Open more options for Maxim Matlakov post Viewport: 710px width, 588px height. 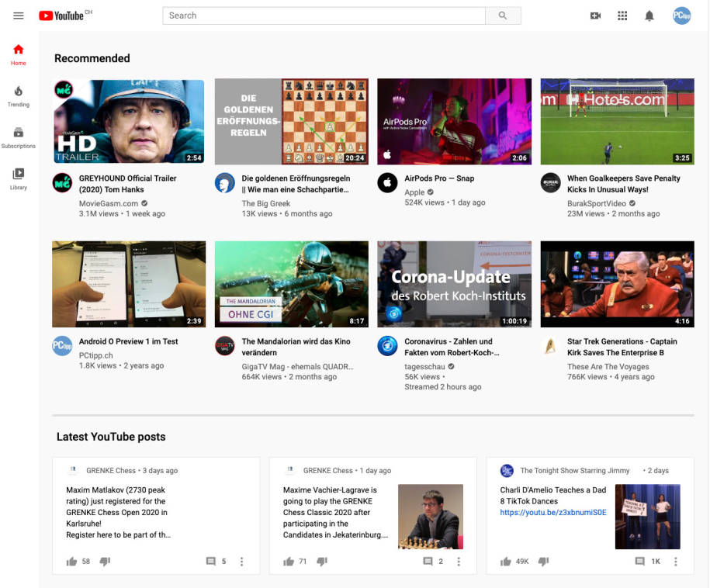241,562
